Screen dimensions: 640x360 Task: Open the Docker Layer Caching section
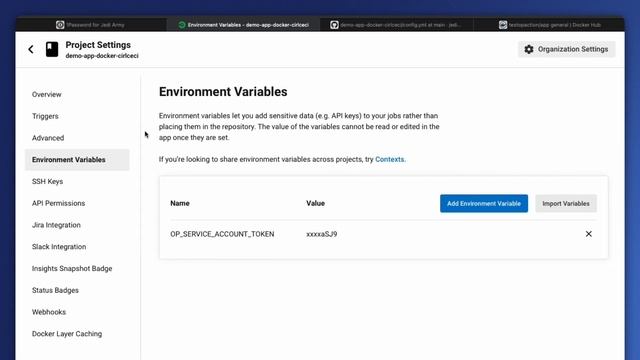point(67,334)
